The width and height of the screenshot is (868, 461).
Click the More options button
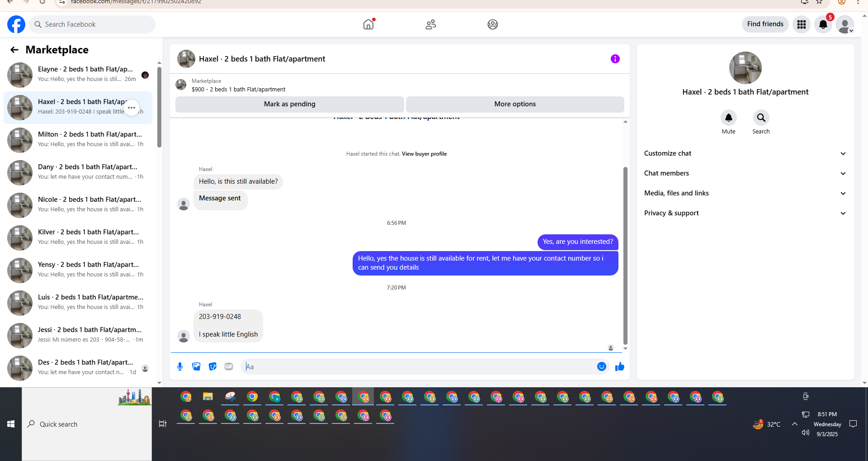pos(515,104)
